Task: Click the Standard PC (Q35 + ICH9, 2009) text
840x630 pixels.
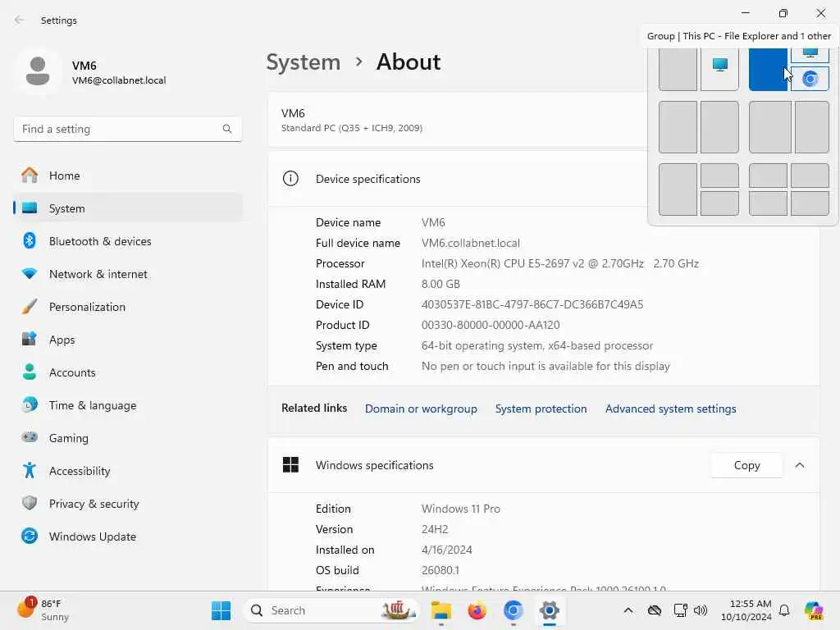Action: click(351, 128)
